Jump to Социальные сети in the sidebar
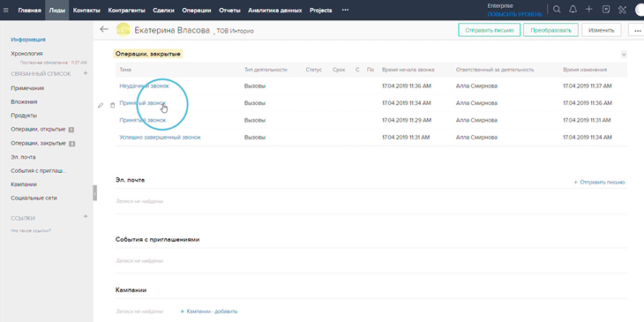Image resolution: width=644 pixels, height=322 pixels. click(34, 198)
